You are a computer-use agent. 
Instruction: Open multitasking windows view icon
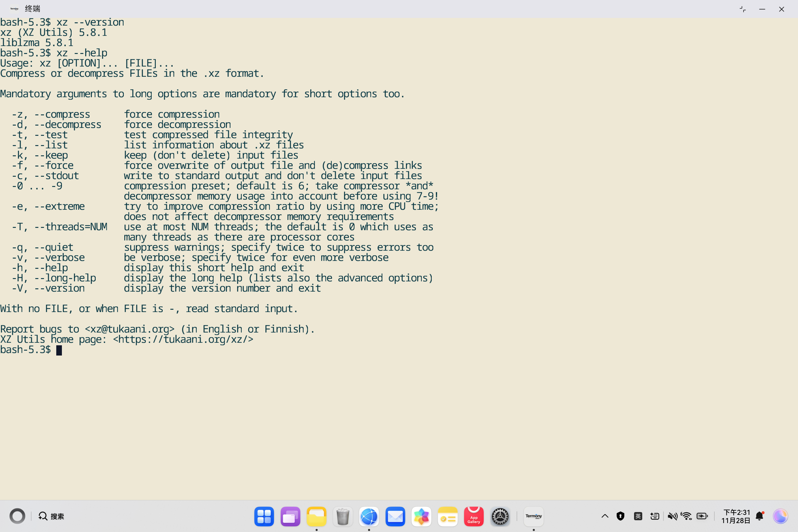(x=290, y=516)
